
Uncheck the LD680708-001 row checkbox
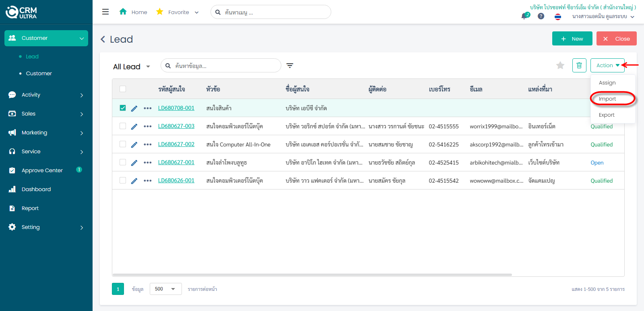(x=123, y=108)
